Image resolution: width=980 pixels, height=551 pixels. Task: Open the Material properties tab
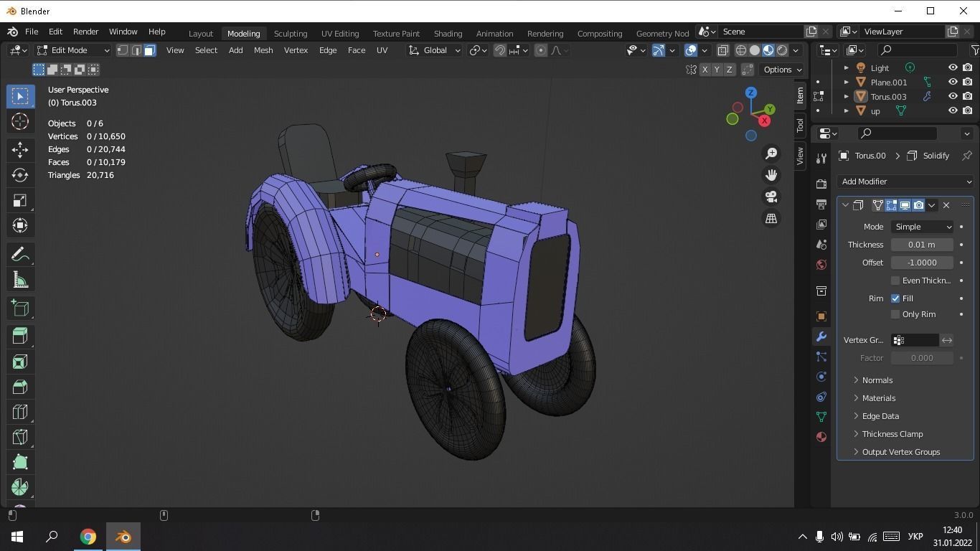coord(821,437)
